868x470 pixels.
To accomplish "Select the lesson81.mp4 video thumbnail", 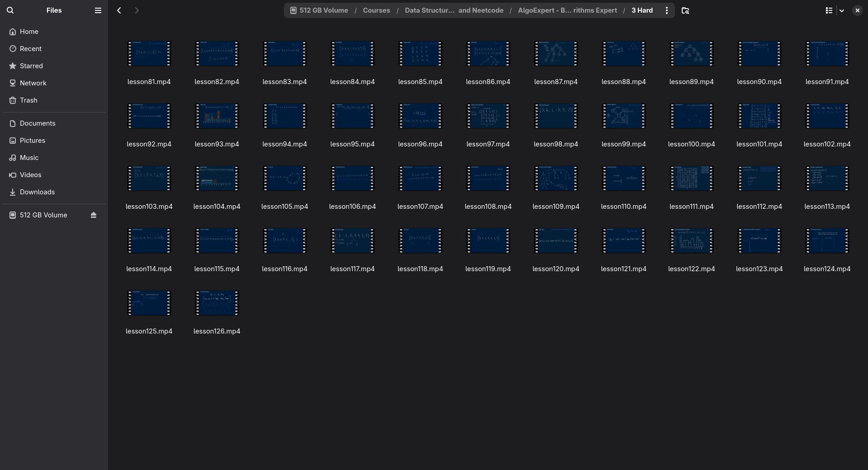I will coord(149,54).
